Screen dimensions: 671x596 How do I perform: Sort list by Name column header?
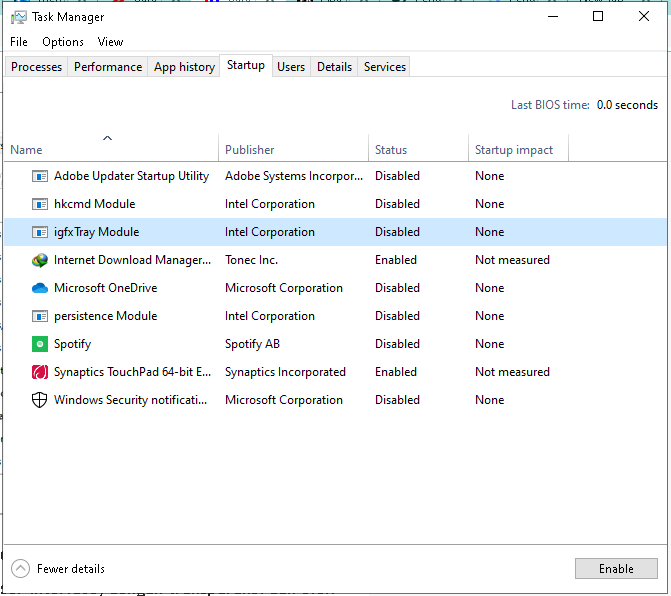pos(26,150)
